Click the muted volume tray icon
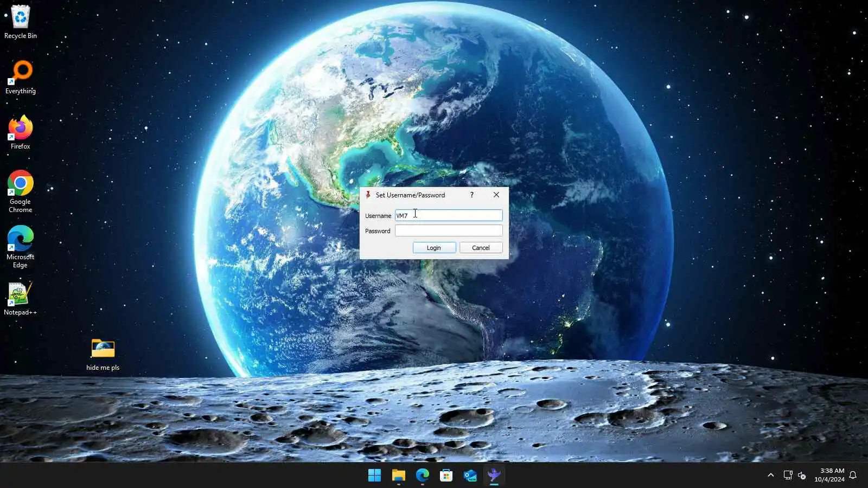This screenshot has height=488, width=868. (802, 476)
